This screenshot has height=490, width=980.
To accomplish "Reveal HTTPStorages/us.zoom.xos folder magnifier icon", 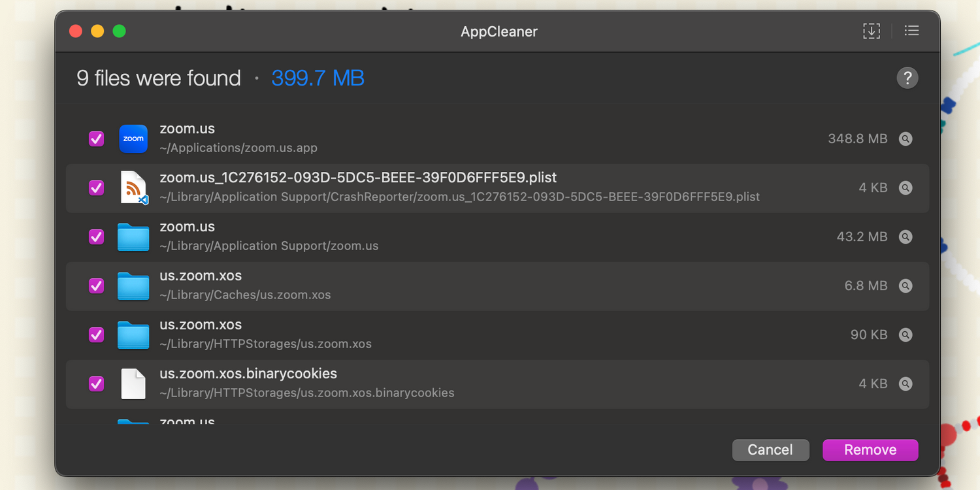I will tap(906, 335).
